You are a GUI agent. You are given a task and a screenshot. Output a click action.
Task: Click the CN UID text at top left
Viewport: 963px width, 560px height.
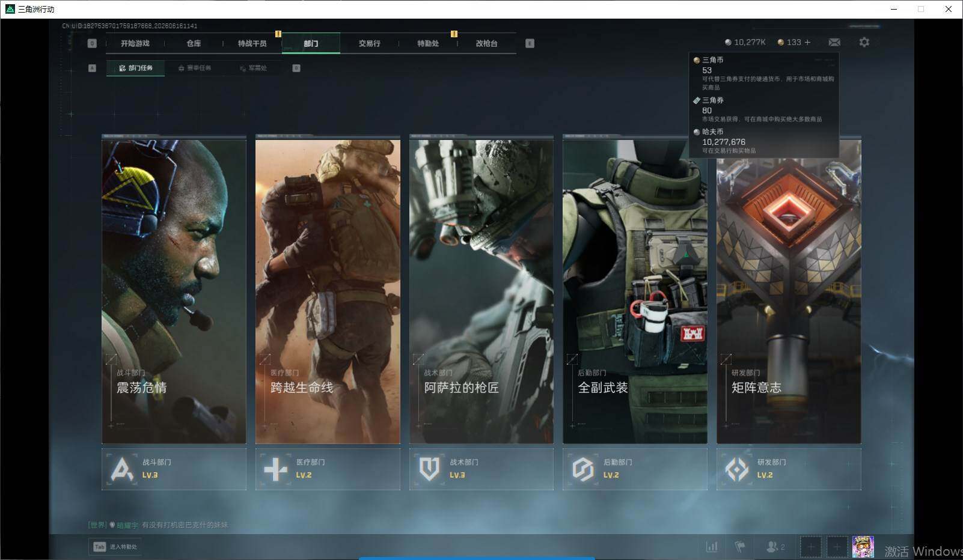(130, 26)
